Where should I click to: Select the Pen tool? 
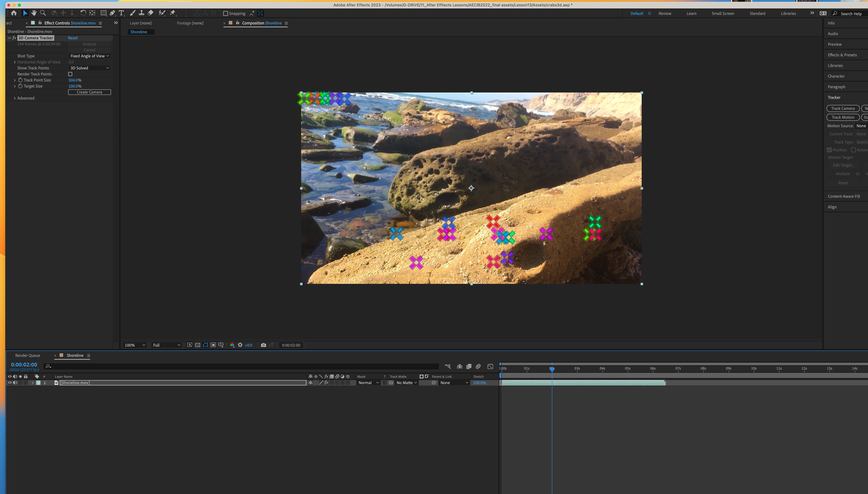112,13
